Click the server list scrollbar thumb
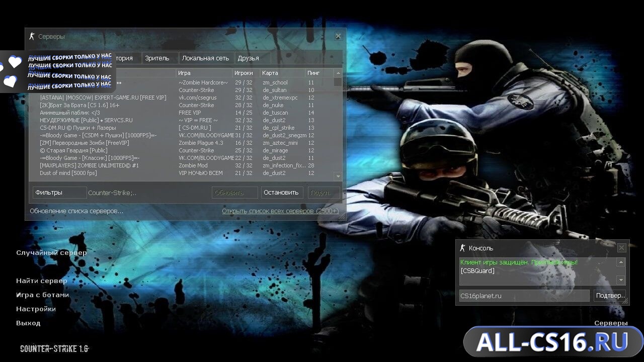Screen dimensions: 644x362 (x=338, y=82)
